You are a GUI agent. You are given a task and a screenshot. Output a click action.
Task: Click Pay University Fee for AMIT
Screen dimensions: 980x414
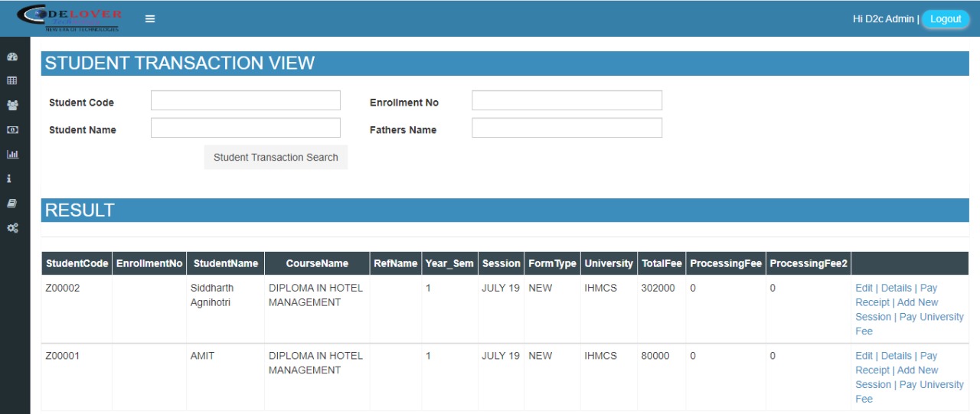click(x=931, y=385)
